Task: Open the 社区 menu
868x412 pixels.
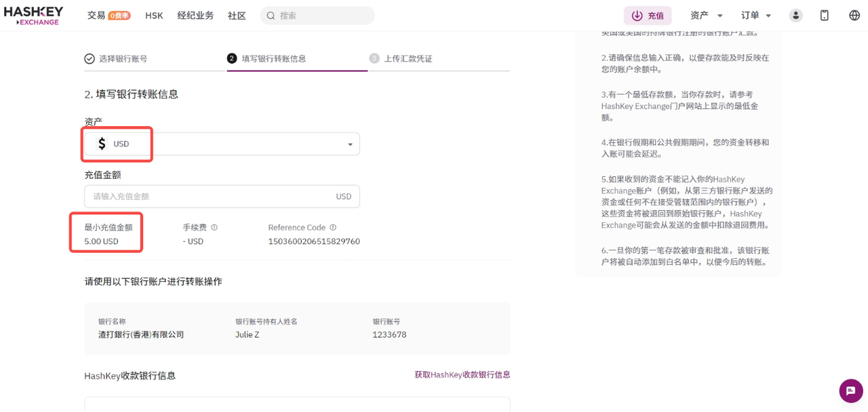Action: pyautogui.click(x=237, y=16)
